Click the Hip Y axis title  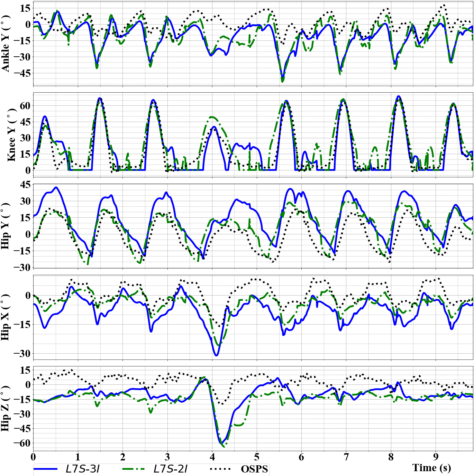5,226
